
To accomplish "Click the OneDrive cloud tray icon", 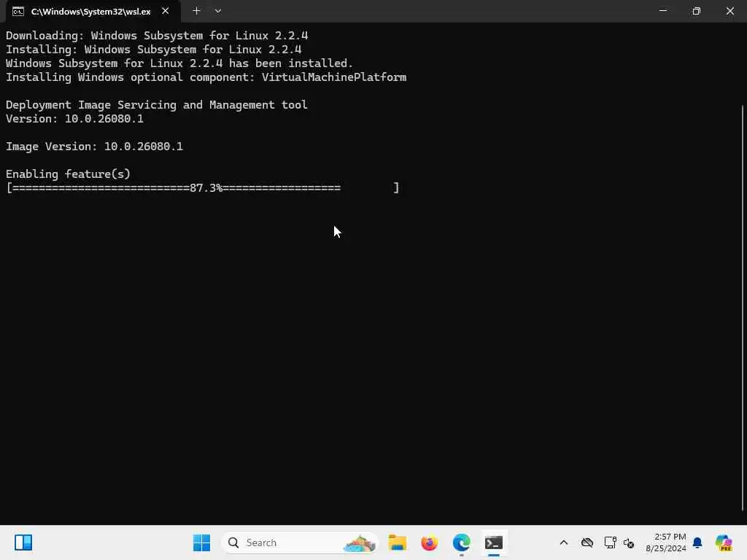I will [x=587, y=542].
